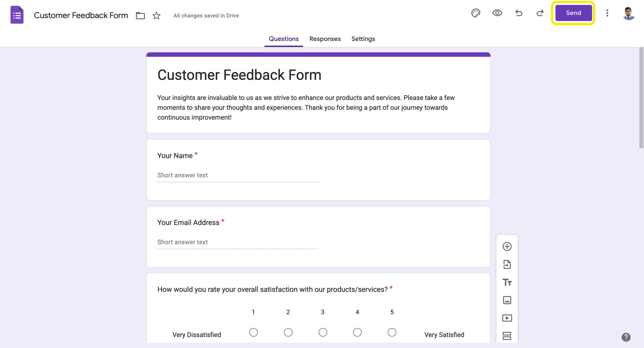Switch to the Responses tab

(x=325, y=39)
